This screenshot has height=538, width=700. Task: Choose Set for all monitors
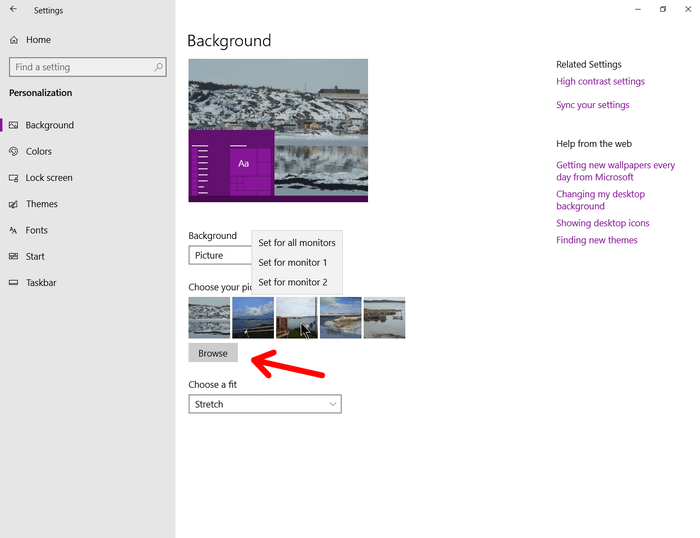(297, 242)
